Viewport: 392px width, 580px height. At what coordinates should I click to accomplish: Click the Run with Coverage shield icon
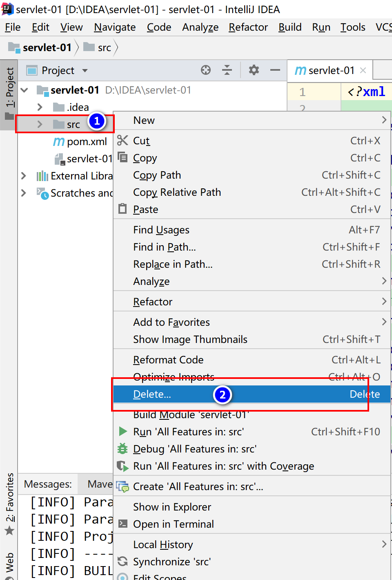pos(122,466)
